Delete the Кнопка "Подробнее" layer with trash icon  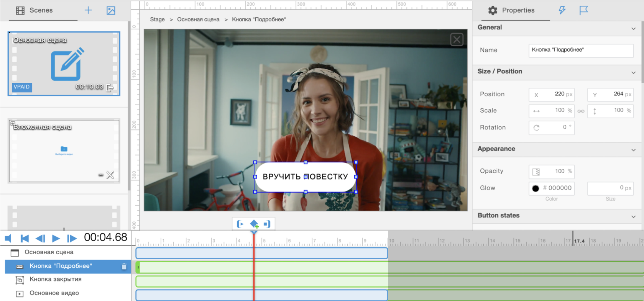tap(124, 267)
